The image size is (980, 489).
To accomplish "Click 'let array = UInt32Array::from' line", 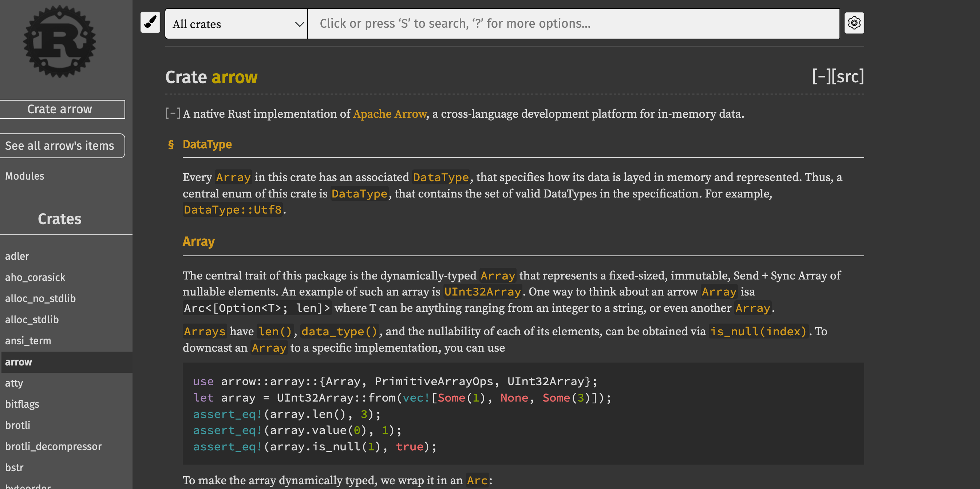I will [402, 398].
